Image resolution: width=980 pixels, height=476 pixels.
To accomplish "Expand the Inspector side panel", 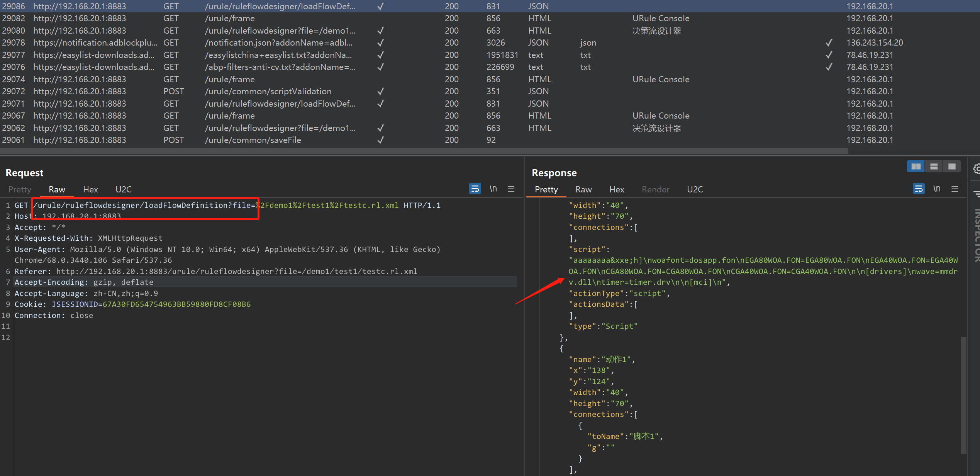I will point(977,236).
